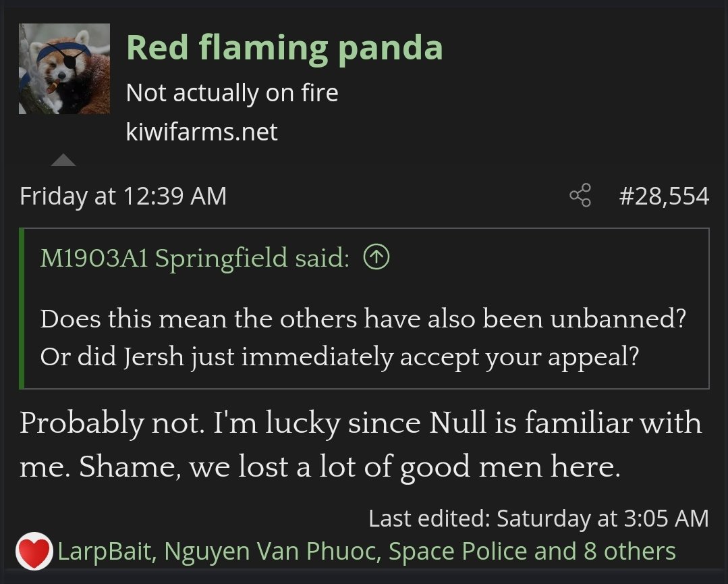
Task: Open the red panda avatar image
Action: (x=64, y=69)
